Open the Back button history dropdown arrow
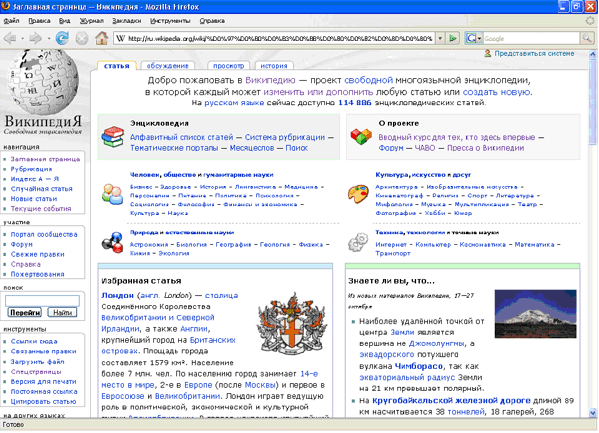 point(23,39)
